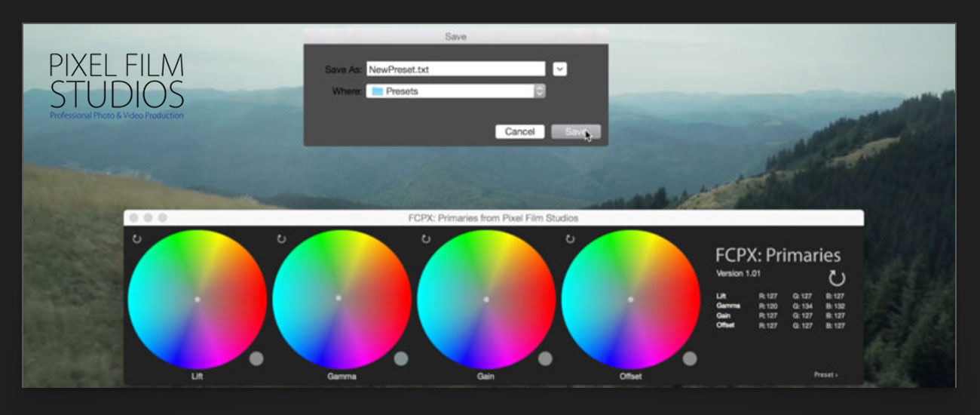This screenshot has height=415, width=980.
Task: Click the Save button in dialog
Action: [576, 131]
